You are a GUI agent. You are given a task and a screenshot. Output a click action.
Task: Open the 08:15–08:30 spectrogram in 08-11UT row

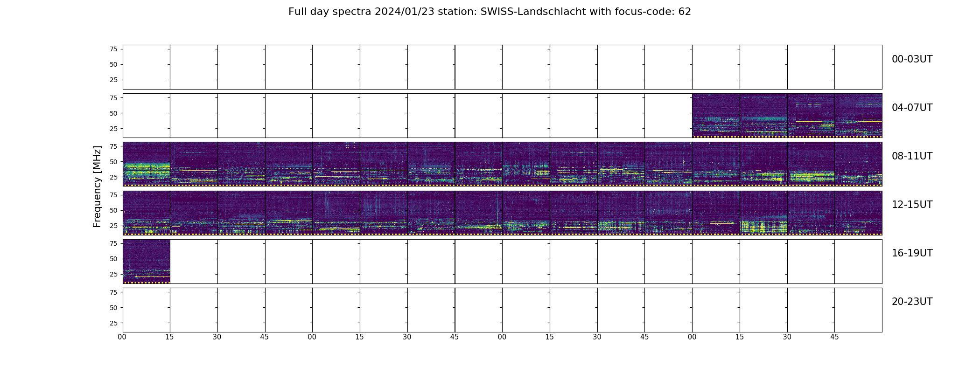pos(194,164)
